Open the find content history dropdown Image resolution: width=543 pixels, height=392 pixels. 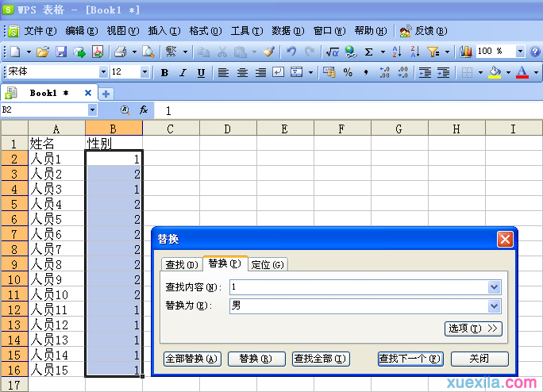[494, 287]
